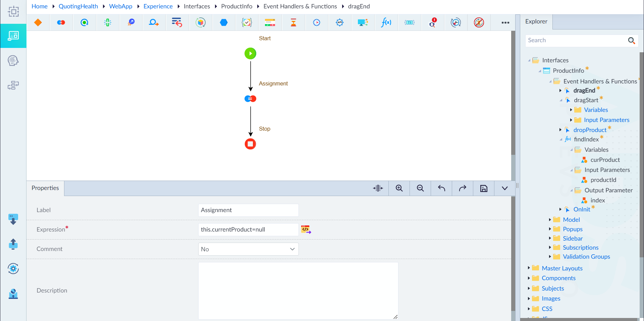The width and height of the screenshot is (644, 321).
Task: Open the Comment dropdown
Action: click(248, 249)
